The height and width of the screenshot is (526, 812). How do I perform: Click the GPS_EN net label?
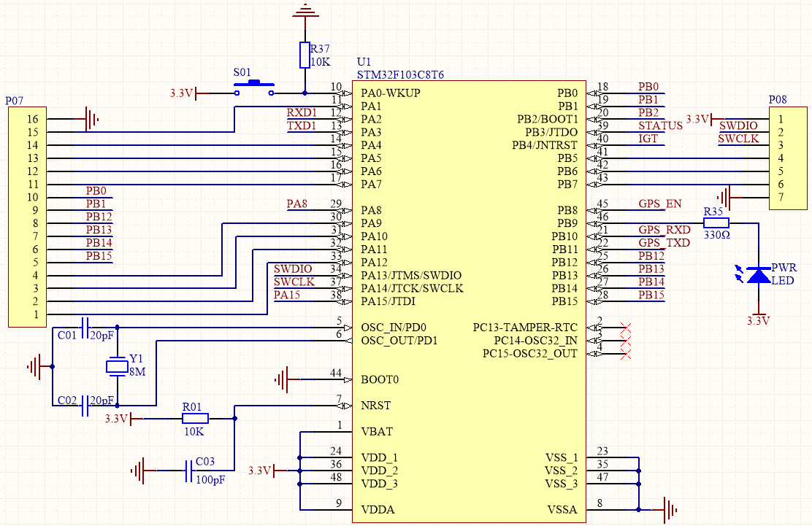click(x=660, y=204)
